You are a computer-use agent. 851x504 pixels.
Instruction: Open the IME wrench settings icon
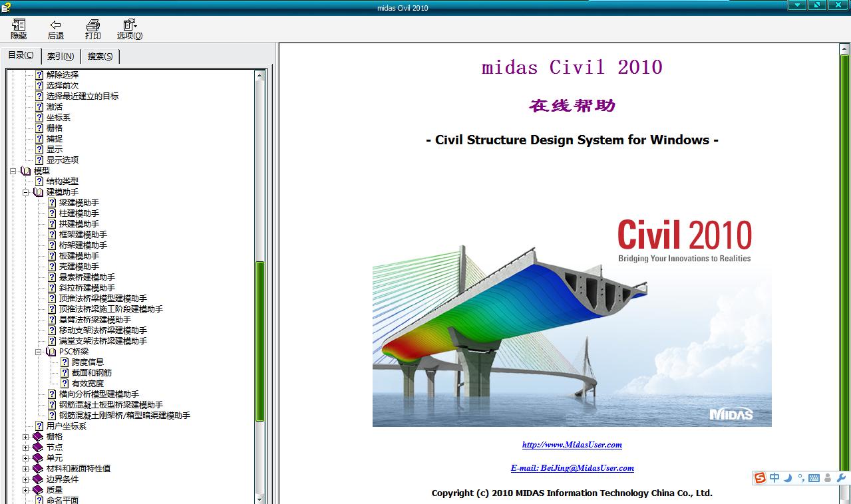click(841, 478)
